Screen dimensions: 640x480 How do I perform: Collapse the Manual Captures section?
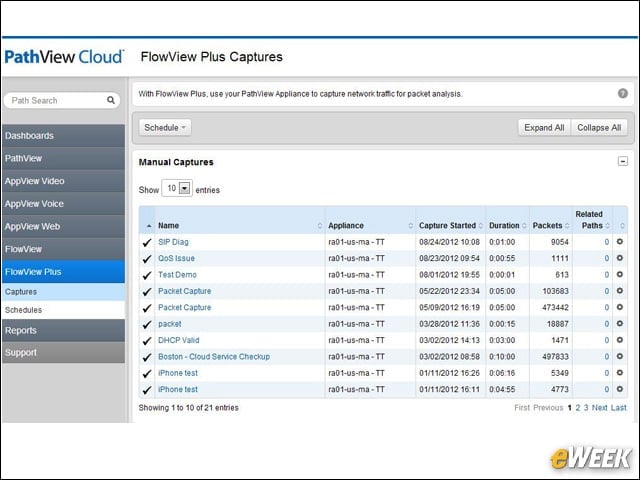pyautogui.click(x=622, y=161)
